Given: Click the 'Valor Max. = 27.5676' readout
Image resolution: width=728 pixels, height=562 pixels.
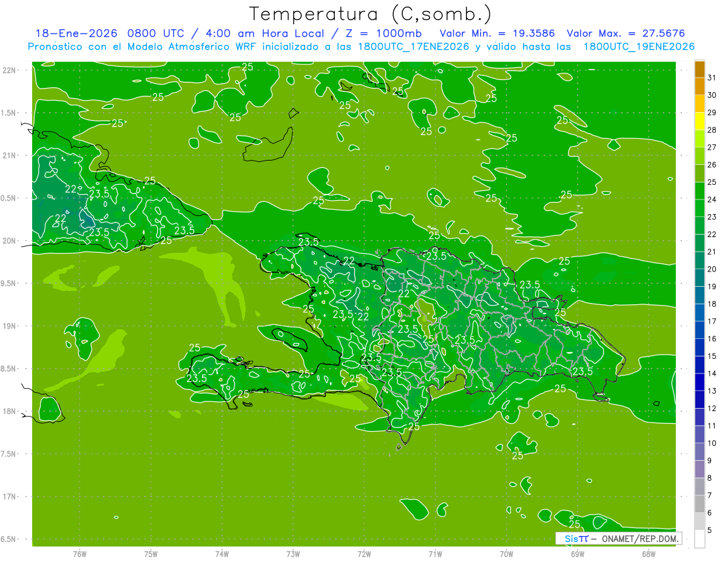Looking at the screenshot, I should coord(625,33).
